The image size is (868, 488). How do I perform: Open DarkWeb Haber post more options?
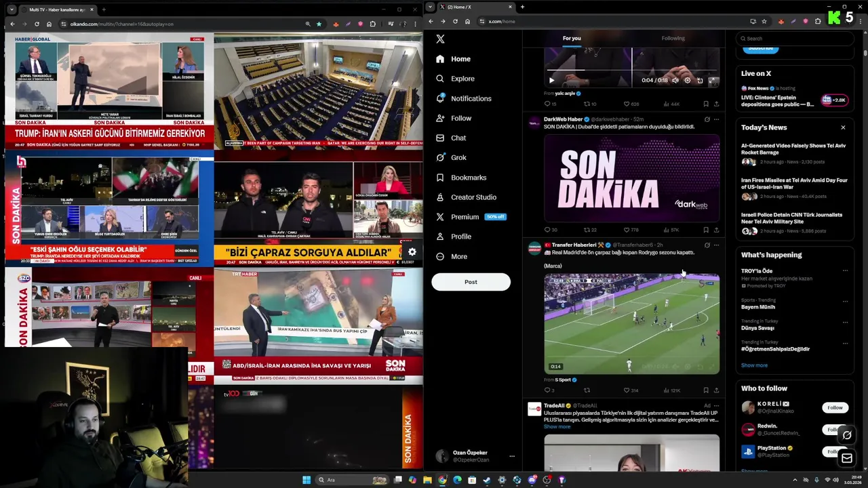coord(716,119)
